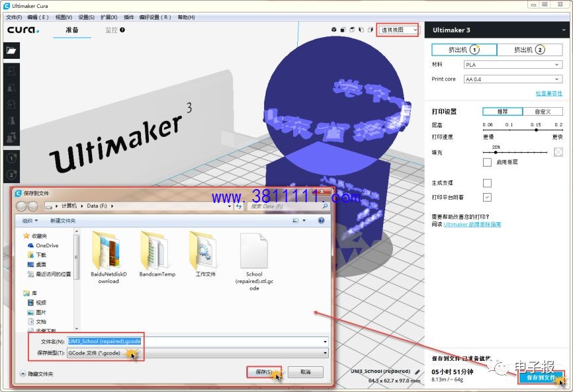Click the refresh icon next to the address bar

tap(239, 206)
